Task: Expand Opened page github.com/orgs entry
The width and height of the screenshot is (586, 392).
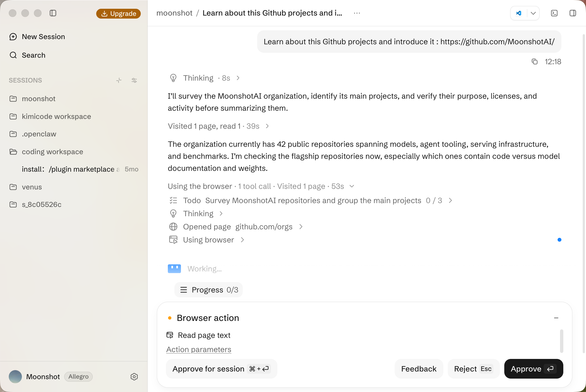Action: coord(236,227)
